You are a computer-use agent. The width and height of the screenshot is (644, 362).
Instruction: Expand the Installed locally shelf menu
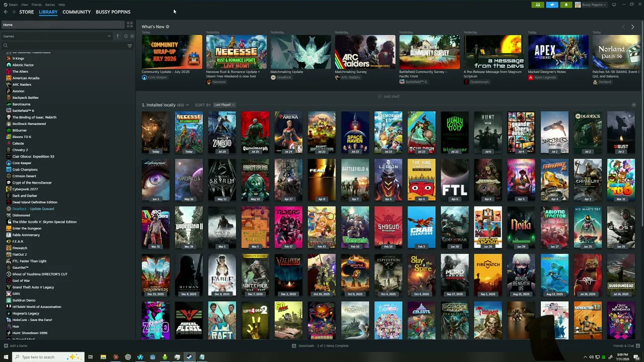pyautogui.click(x=187, y=105)
